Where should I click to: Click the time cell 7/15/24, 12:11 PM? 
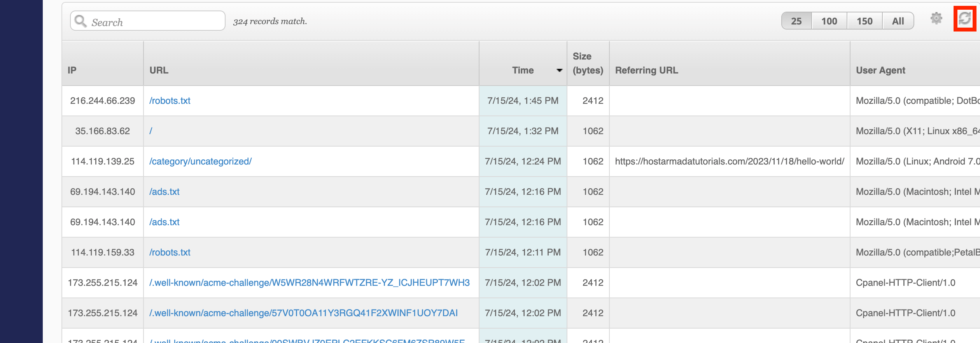[x=523, y=252]
